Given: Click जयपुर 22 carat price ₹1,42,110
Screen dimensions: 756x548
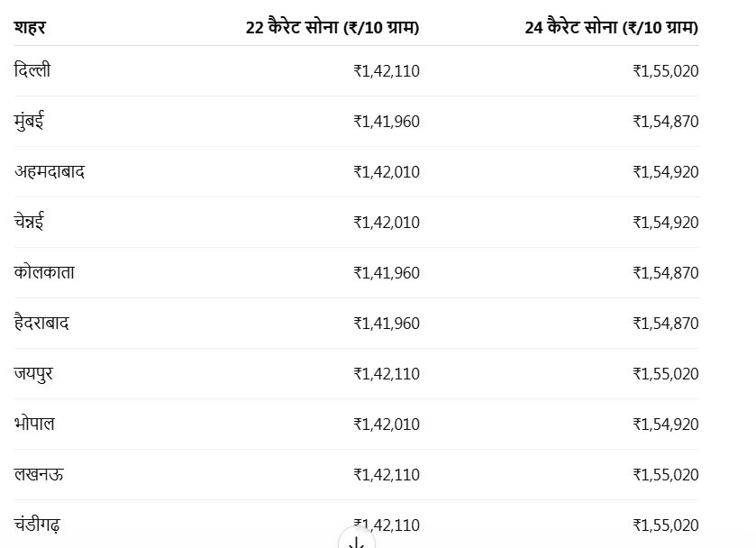Looking at the screenshot, I should point(387,374).
